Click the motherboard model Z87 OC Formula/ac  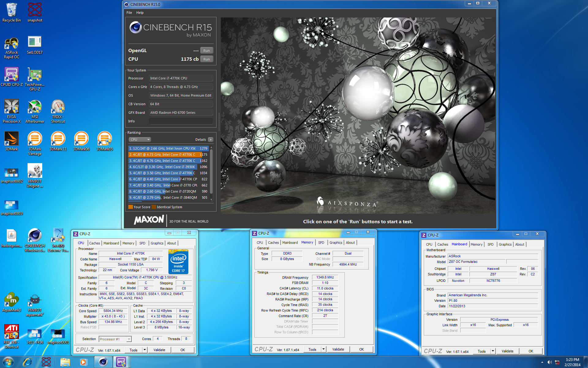[476, 262]
